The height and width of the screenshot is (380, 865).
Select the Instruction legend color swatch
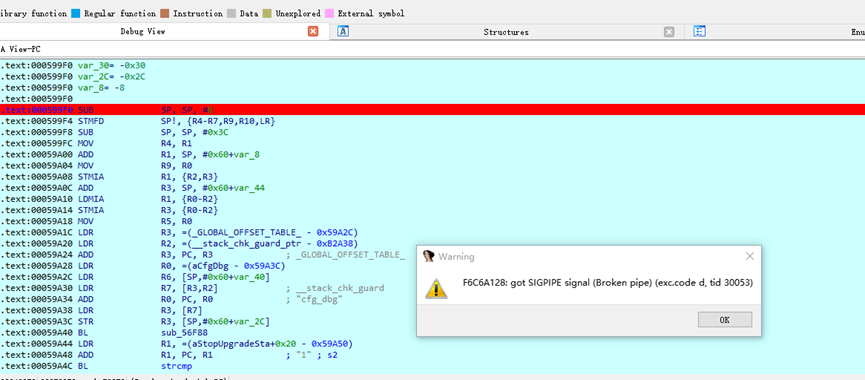point(165,13)
